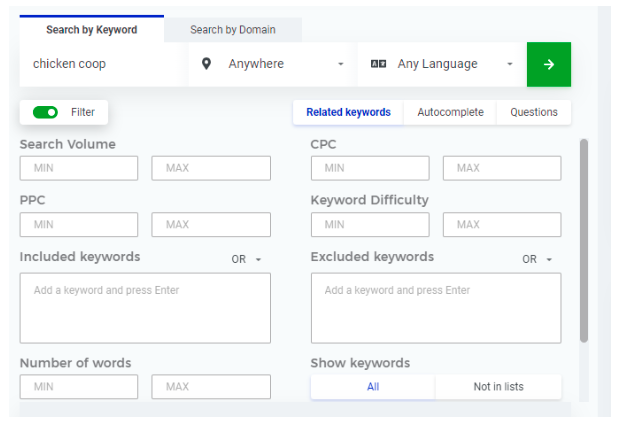
Task: Switch to Search by Domain tab
Action: (232, 30)
